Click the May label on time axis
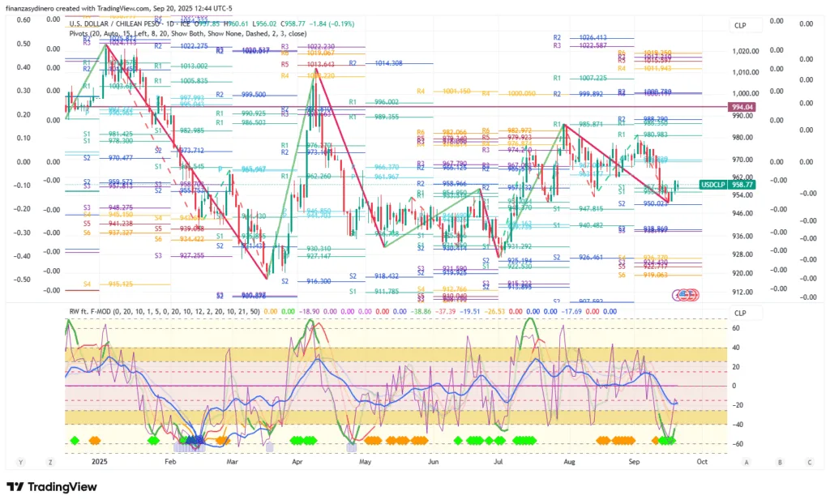This screenshot has width=830, height=504. coord(366,462)
